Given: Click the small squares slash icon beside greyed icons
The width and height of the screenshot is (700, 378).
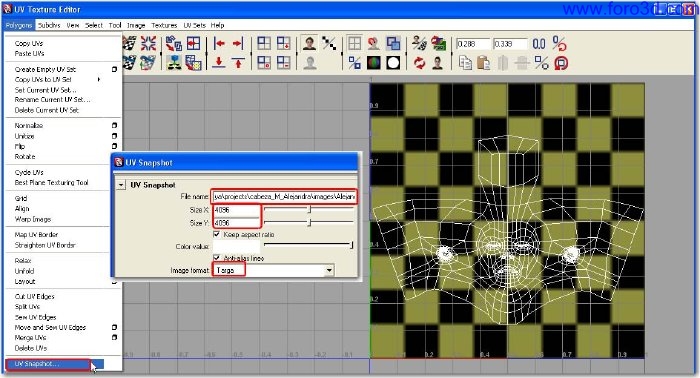Looking at the screenshot, I should 542,63.
